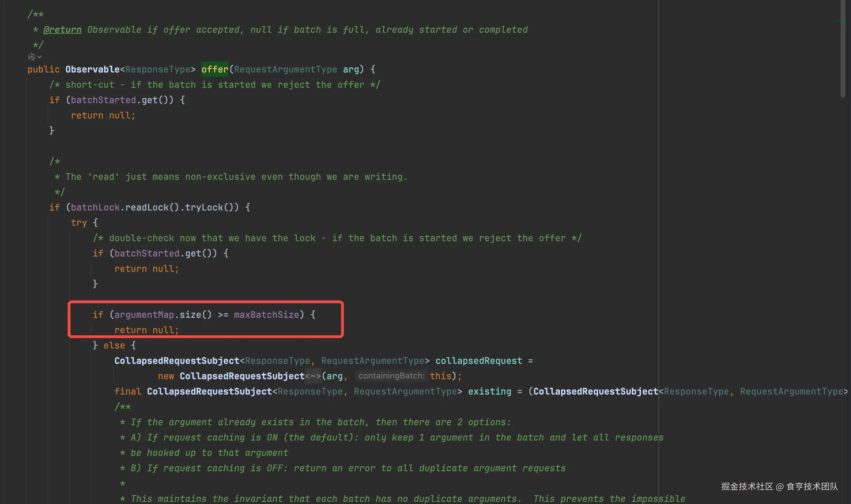
Task: Click argumentMap in the size comparison
Action: [144, 315]
